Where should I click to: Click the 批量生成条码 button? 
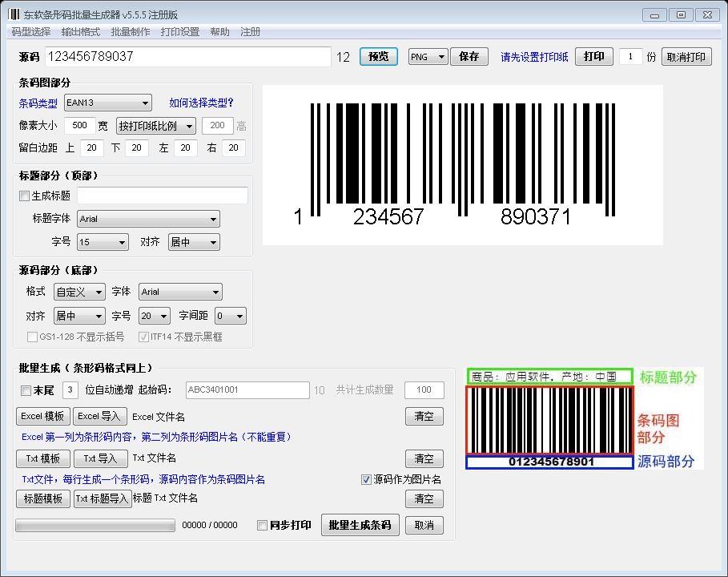(360, 526)
